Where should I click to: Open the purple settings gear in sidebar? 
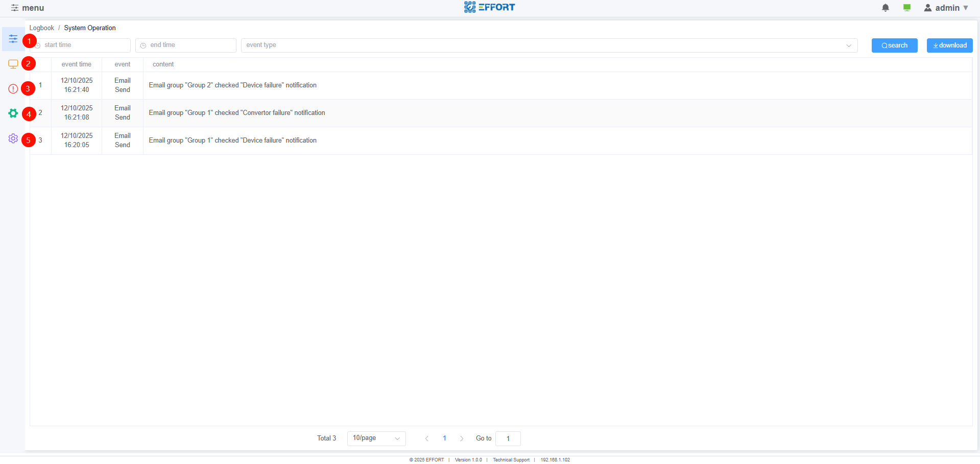(13, 138)
